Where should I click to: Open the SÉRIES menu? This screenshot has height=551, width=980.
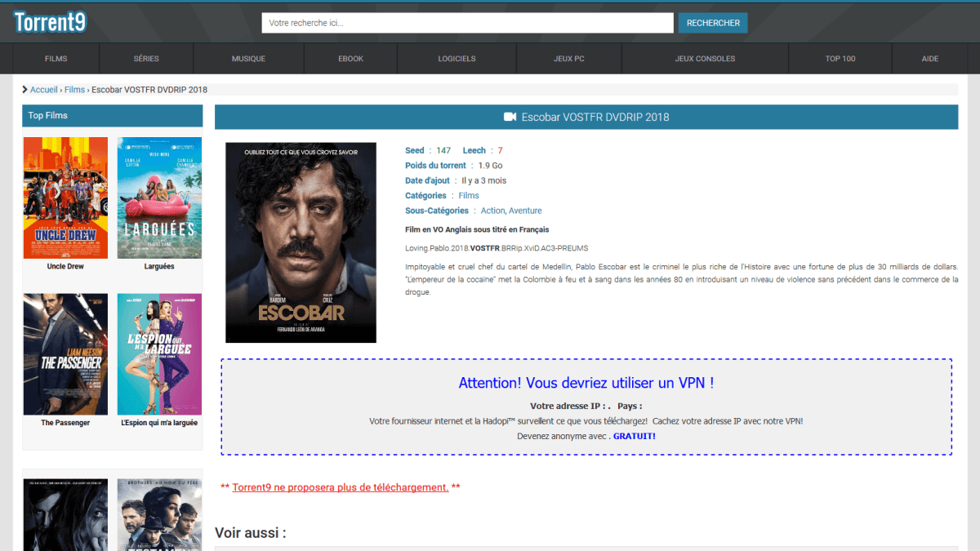click(x=146, y=59)
